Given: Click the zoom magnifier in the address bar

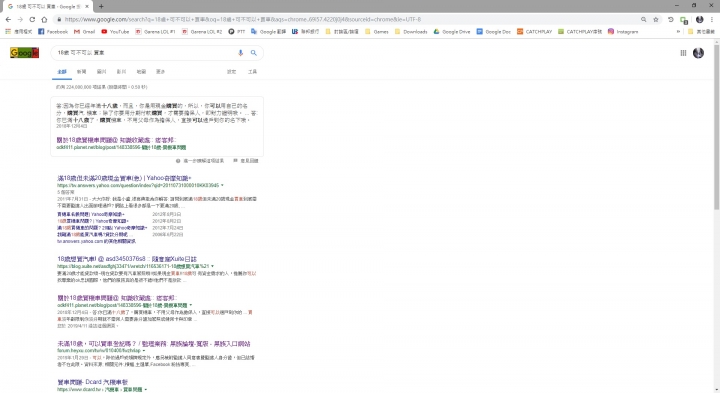Looking at the screenshot, I should pyautogui.click(x=643, y=19).
